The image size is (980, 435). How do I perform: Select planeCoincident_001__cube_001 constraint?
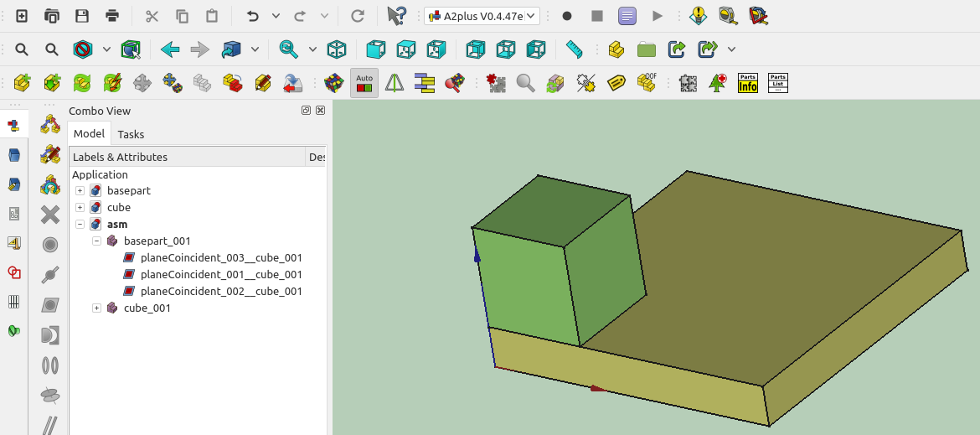[221, 275]
